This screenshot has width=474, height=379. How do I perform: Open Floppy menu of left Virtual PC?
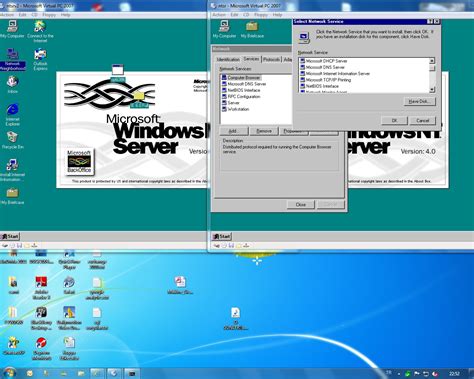pyautogui.click(x=49, y=15)
